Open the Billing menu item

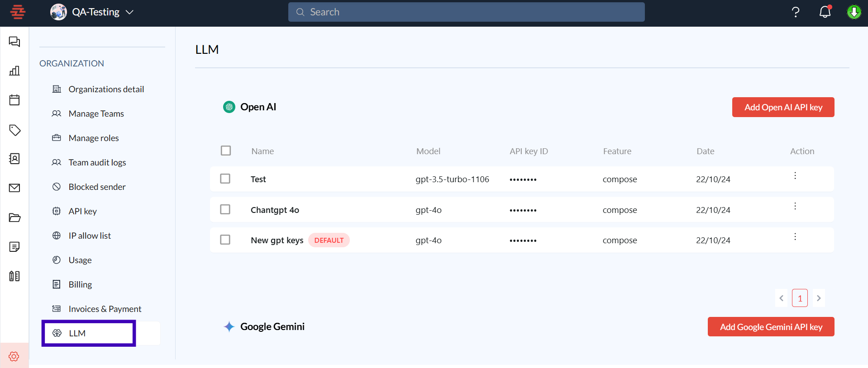pos(80,284)
